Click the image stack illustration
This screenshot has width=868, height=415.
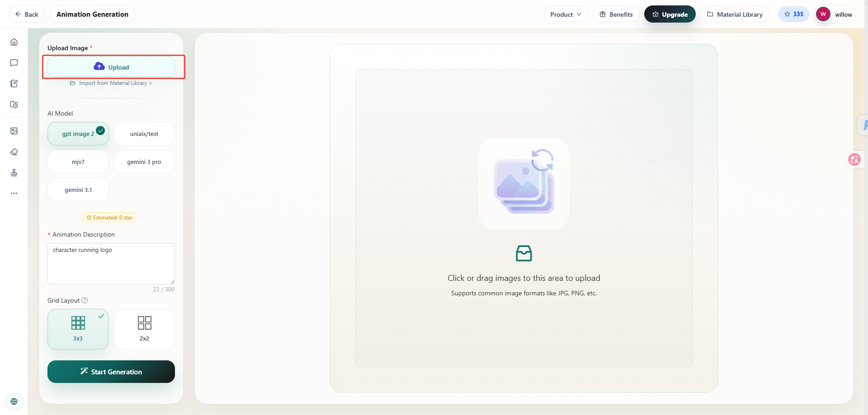click(524, 183)
